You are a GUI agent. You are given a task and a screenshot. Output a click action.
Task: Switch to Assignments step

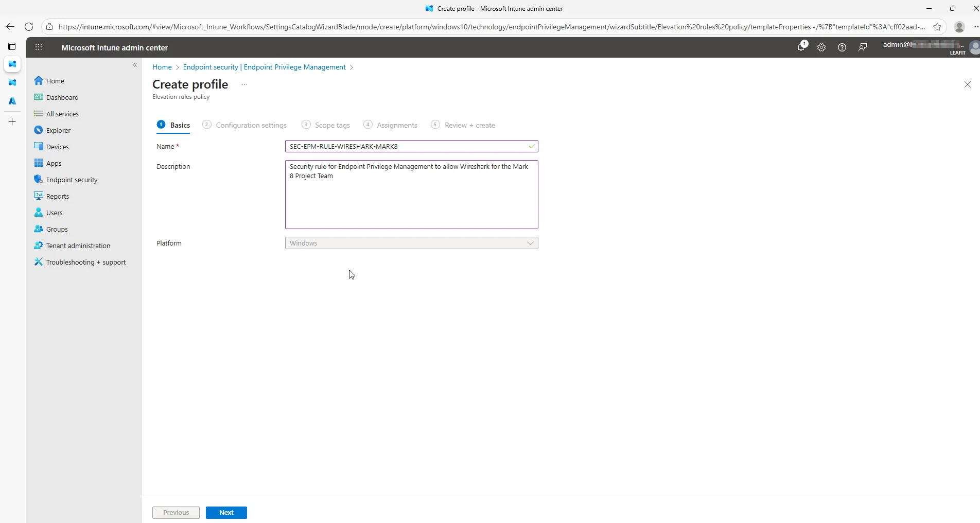(x=390, y=125)
